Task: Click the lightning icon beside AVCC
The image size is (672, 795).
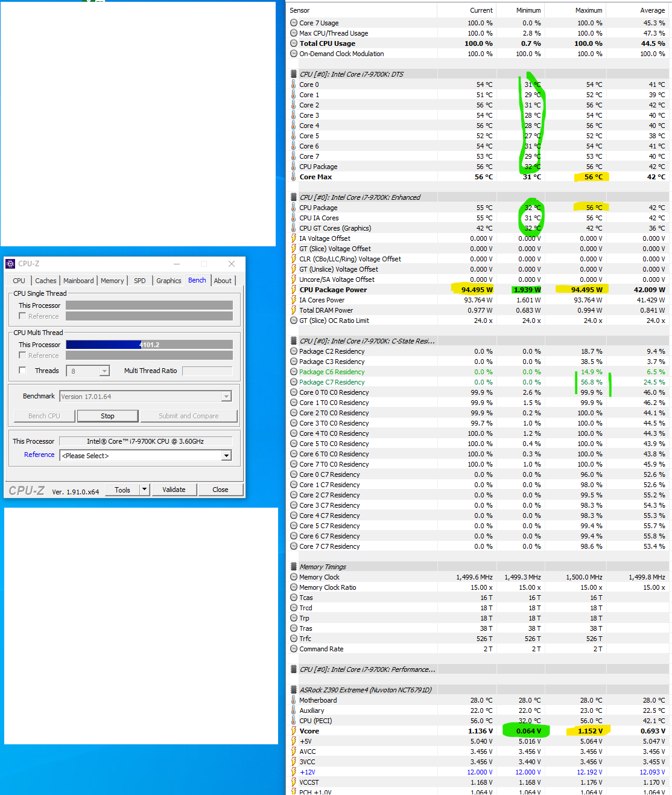Action: click(x=294, y=752)
